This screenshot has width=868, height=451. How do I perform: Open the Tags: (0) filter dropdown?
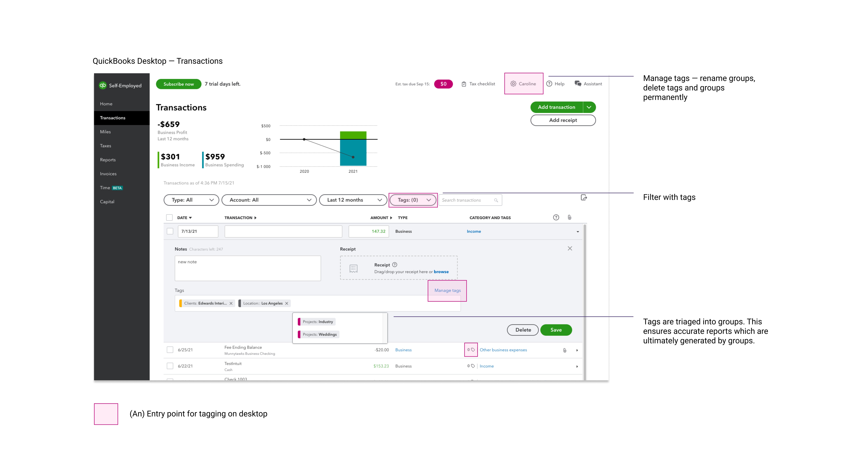[413, 200]
